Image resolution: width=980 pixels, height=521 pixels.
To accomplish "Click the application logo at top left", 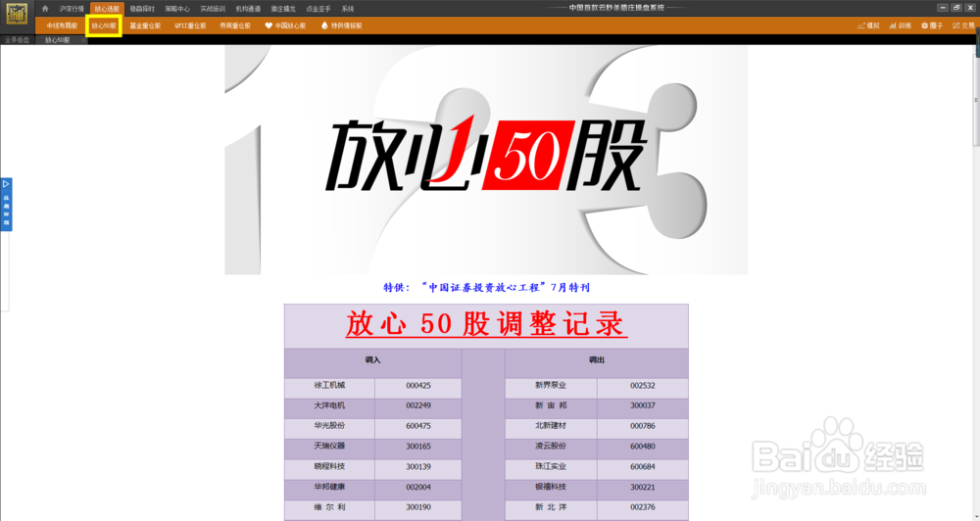I will (x=17, y=15).
